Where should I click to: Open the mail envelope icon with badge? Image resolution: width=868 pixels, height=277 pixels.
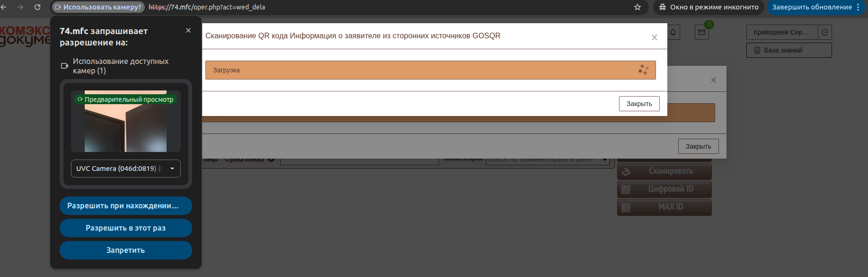pos(702,32)
